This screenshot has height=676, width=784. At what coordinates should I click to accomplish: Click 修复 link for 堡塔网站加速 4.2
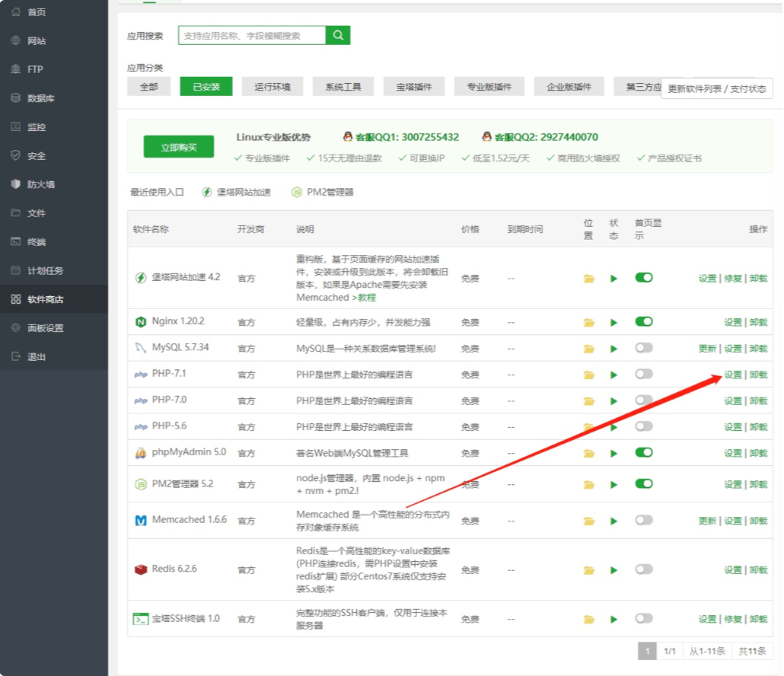[x=733, y=279]
